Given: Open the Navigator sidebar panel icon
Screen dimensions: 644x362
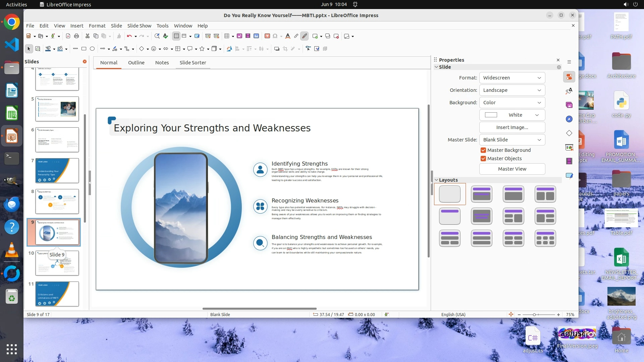Looking at the screenshot, I should (569, 119).
